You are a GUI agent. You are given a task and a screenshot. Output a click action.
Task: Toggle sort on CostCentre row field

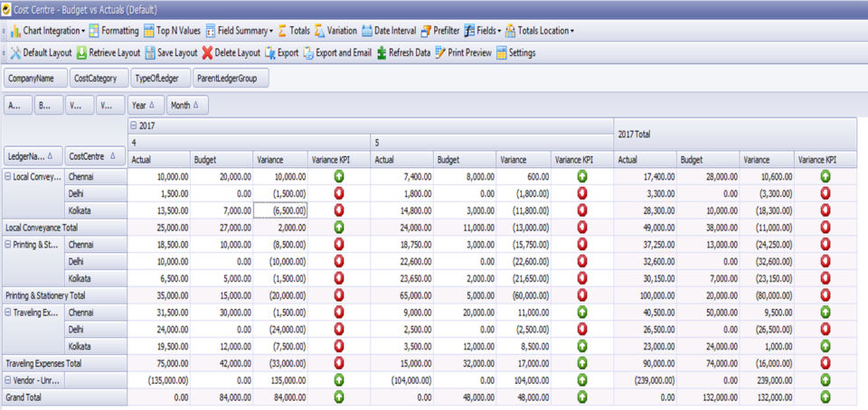coord(95,155)
